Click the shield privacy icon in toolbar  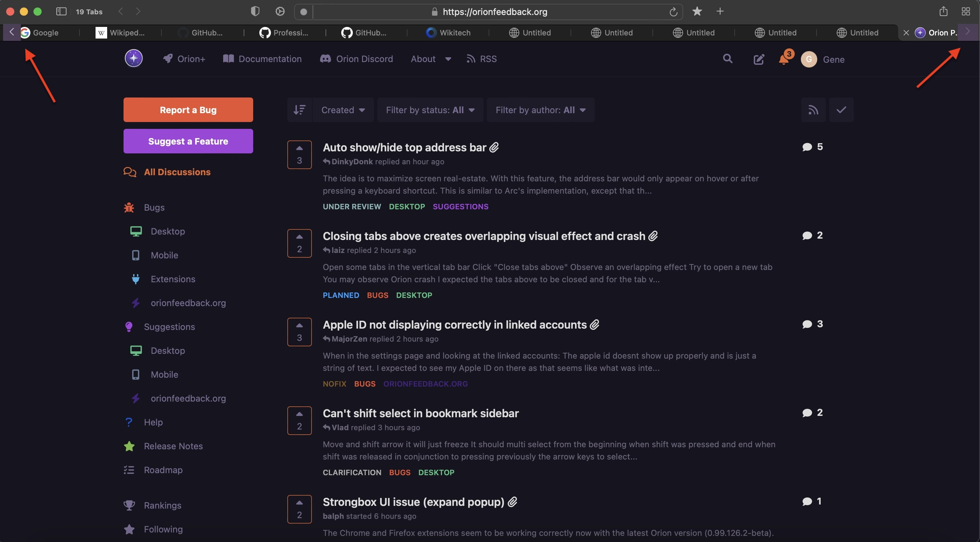[x=255, y=11]
